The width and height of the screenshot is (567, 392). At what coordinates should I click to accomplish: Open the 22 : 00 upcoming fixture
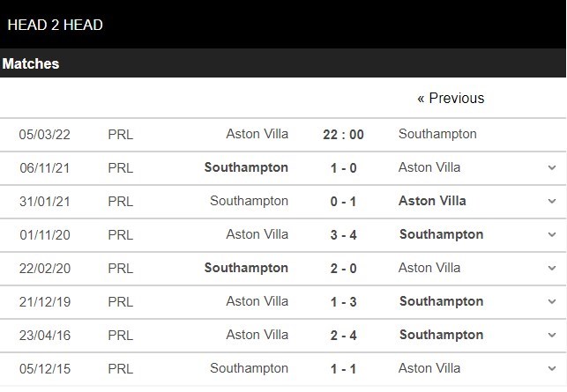(343, 135)
